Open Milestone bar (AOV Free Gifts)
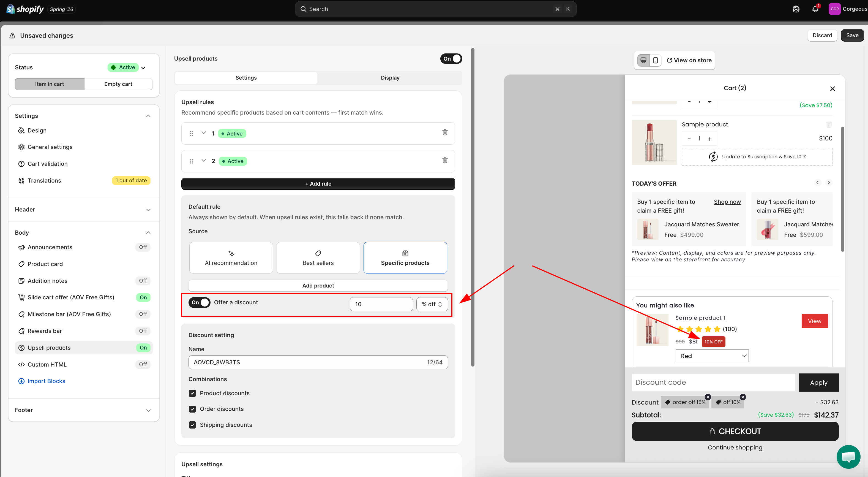868x477 pixels. click(x=84, y=314)
